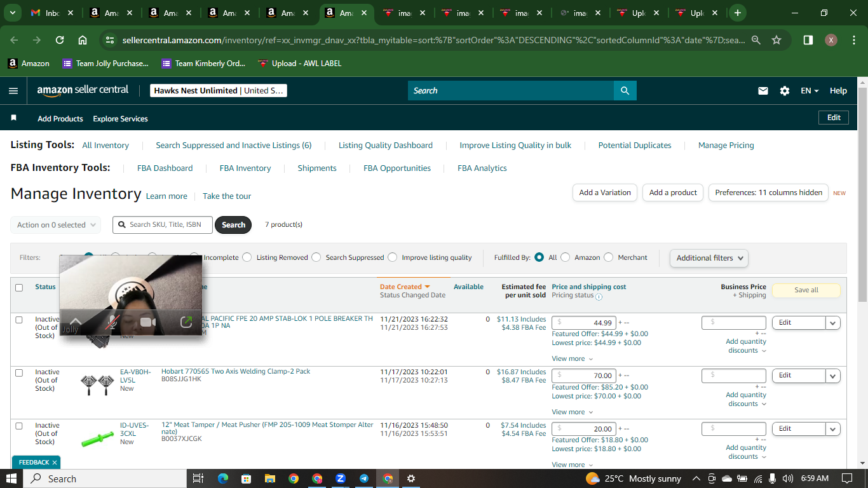The image size is (868, 488).
Task: Click the Help link in header
Action: tap(838, 91)
